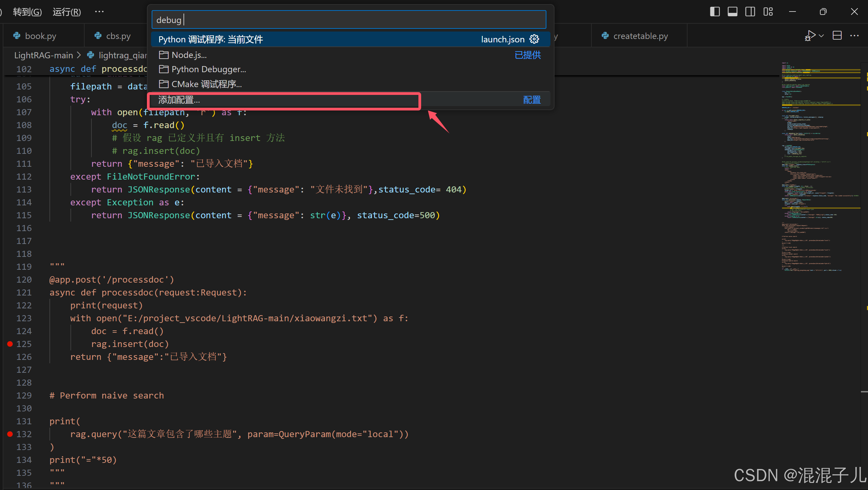Select Python 调试程序: 当前文件 entry

(x=350, y=39)
